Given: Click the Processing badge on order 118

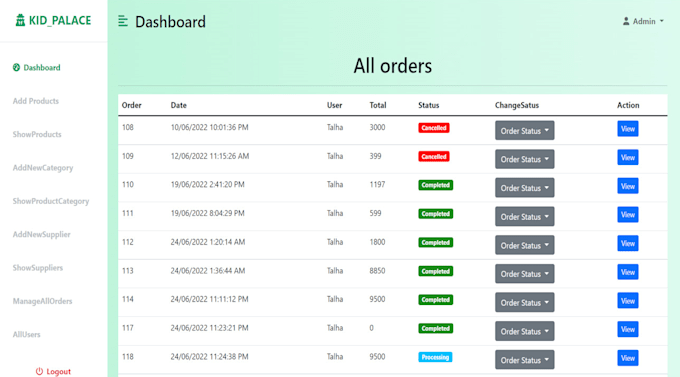Looking at the screenshot, I should tap(435, 357).
